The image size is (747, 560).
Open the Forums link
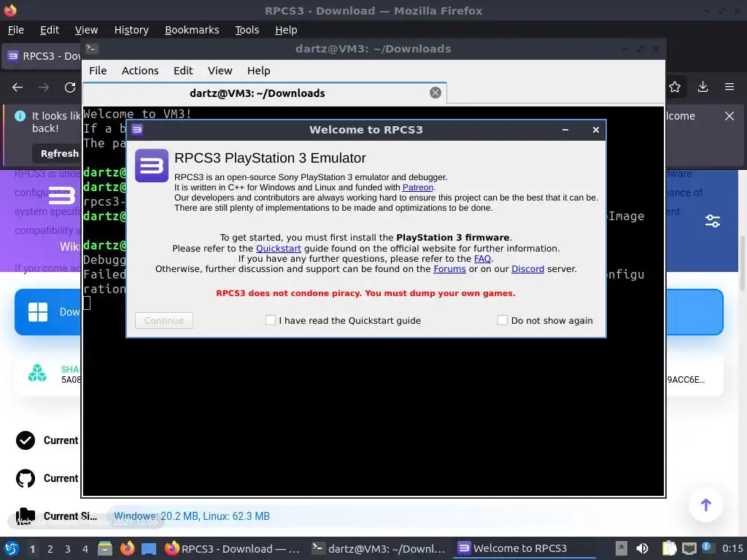(449, 268)
